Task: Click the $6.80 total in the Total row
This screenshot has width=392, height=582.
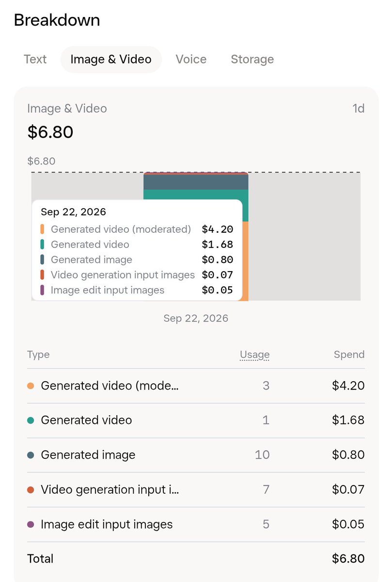Action: coord(348,559)
